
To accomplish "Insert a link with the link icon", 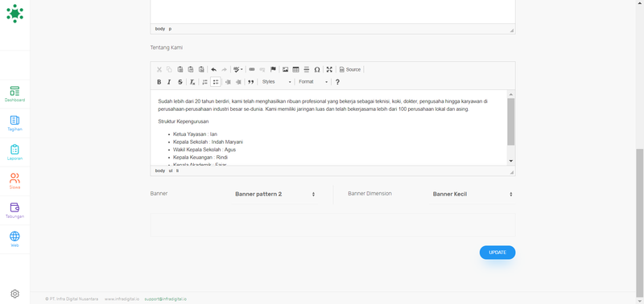I will click(252, 70).
